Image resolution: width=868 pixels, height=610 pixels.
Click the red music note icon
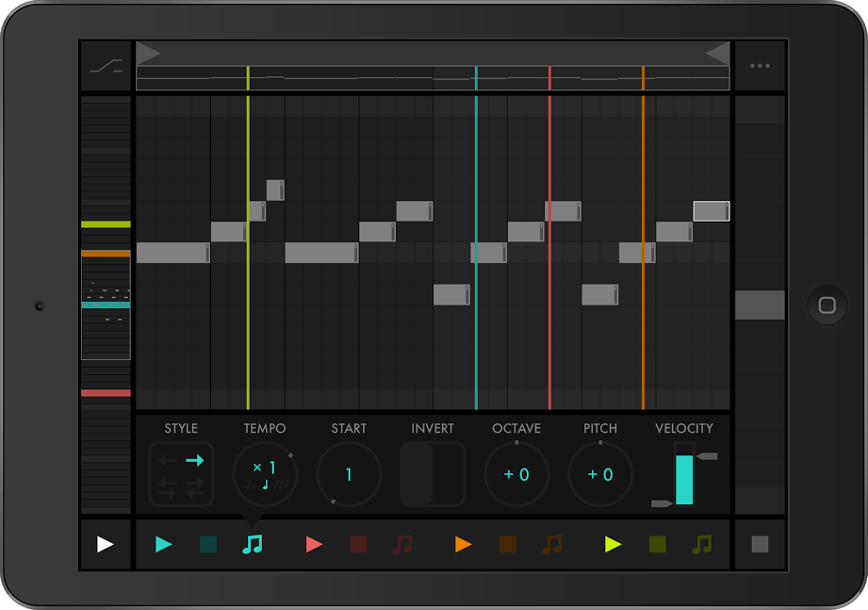point(402,544)
